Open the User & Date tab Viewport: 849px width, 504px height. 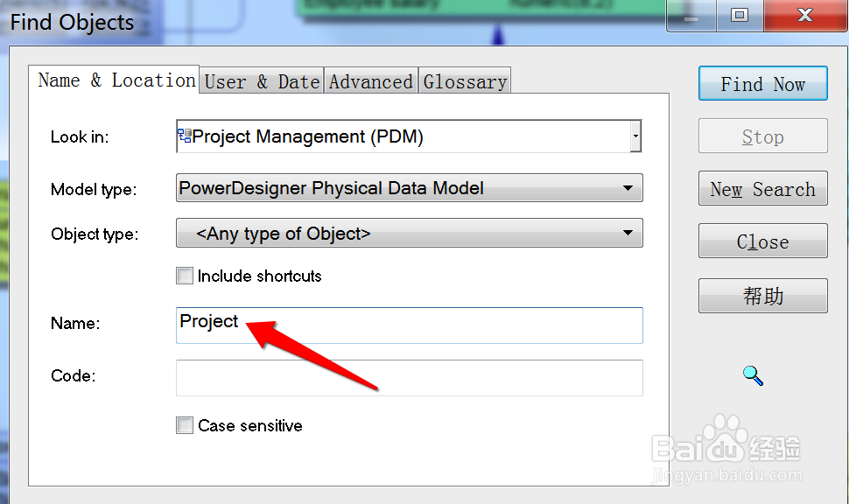point(262,81)
